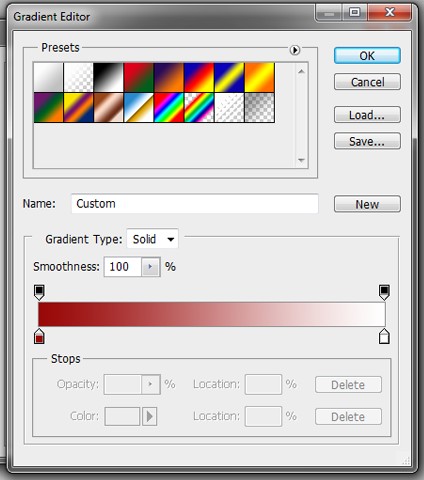The height and width of the screenshot is (480, 424).
Task: Open the Presets flyout menu arrow
Action: click(x=295, y=50)
